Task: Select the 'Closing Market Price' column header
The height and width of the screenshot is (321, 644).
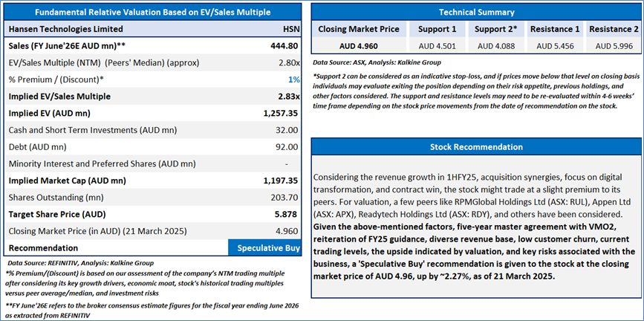Action: 359,30
